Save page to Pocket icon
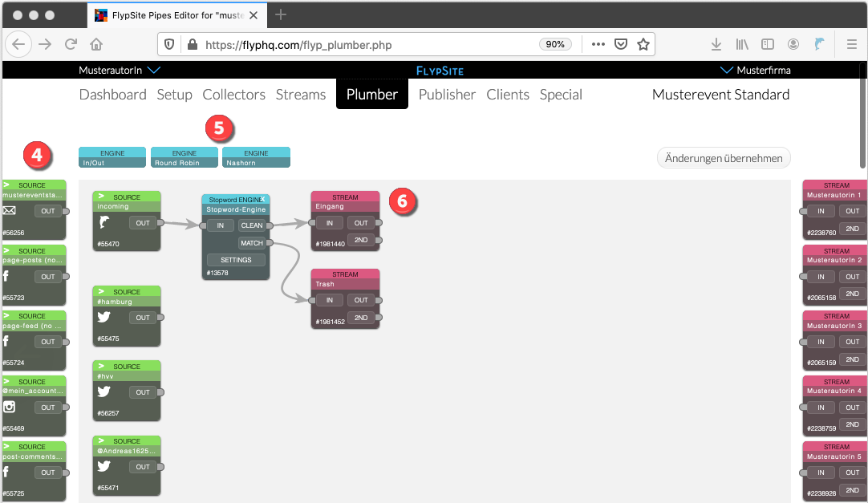The width and height of the screenshot is (868, 503). (621, 44)
